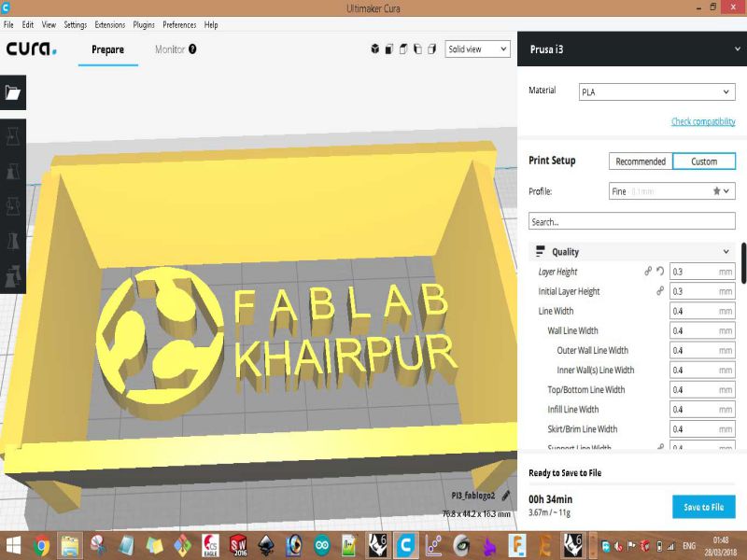
Task: Select Custom print setup mode
Action: pyautogui.click(x=704, y=161)
